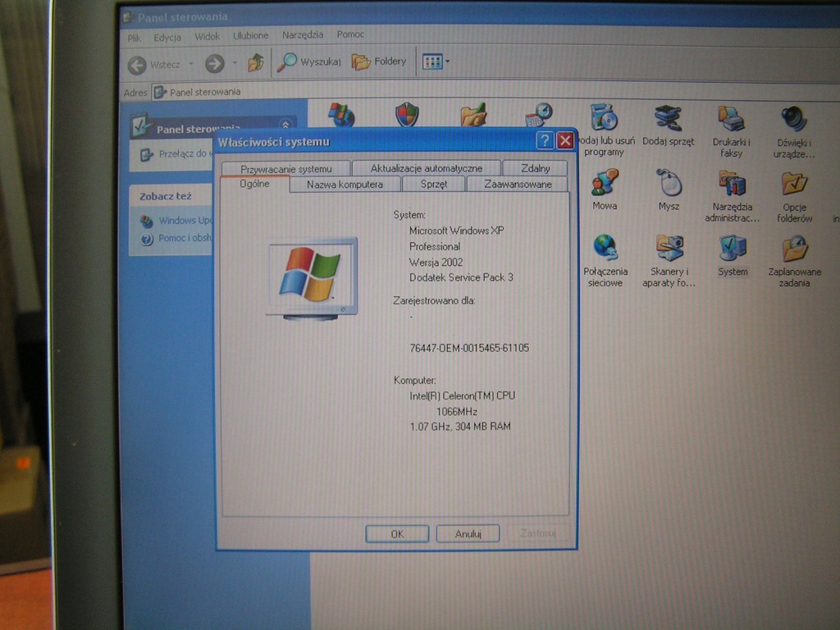Switch to Nazwa komputera tab
Viewport: 840px width, 630px height.
tap(345, 185)
